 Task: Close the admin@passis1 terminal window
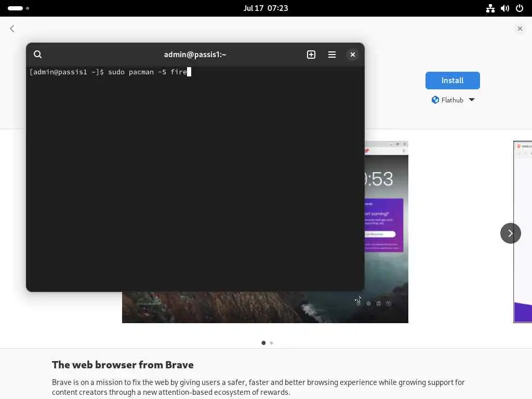[353, 54]
